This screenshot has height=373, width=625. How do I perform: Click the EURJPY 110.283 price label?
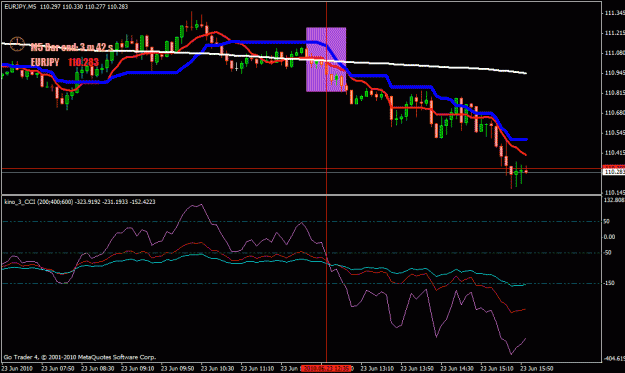pos(65,62)
